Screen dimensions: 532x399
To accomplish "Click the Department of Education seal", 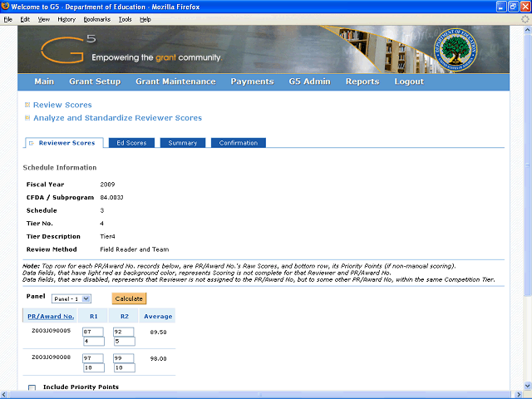I will (x=456, y=50).
